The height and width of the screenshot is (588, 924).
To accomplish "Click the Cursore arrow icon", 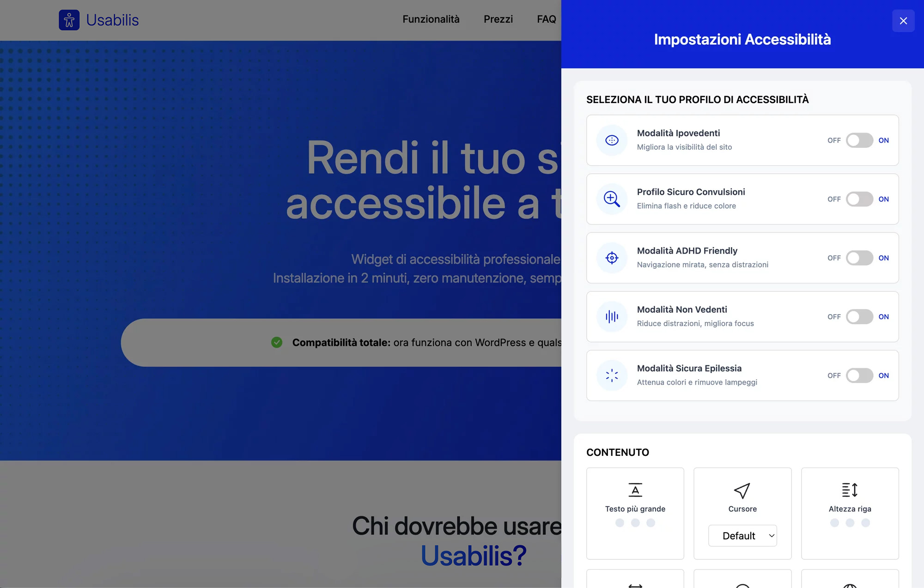I will click(742, 491).
